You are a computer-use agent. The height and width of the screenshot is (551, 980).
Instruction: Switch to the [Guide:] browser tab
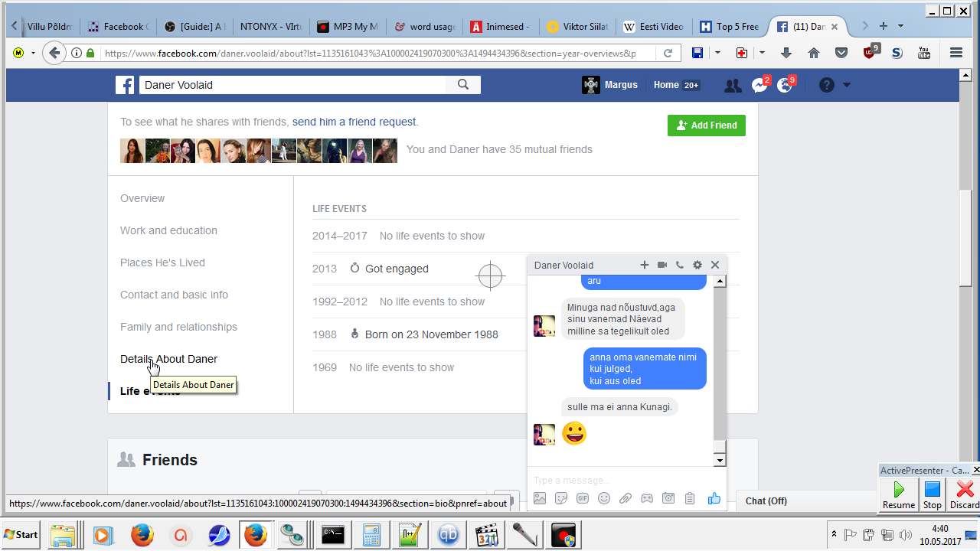click(195, 26)
